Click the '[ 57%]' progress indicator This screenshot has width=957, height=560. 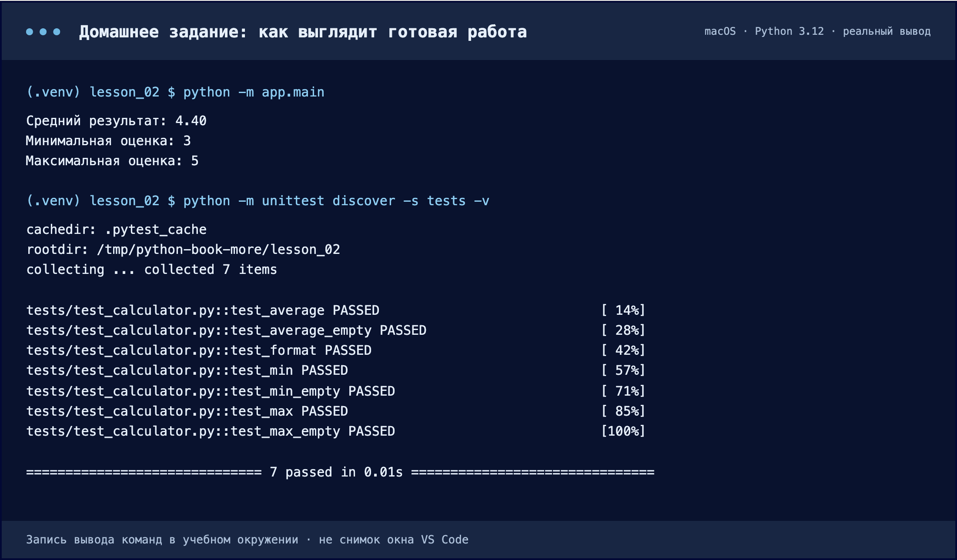623,370
